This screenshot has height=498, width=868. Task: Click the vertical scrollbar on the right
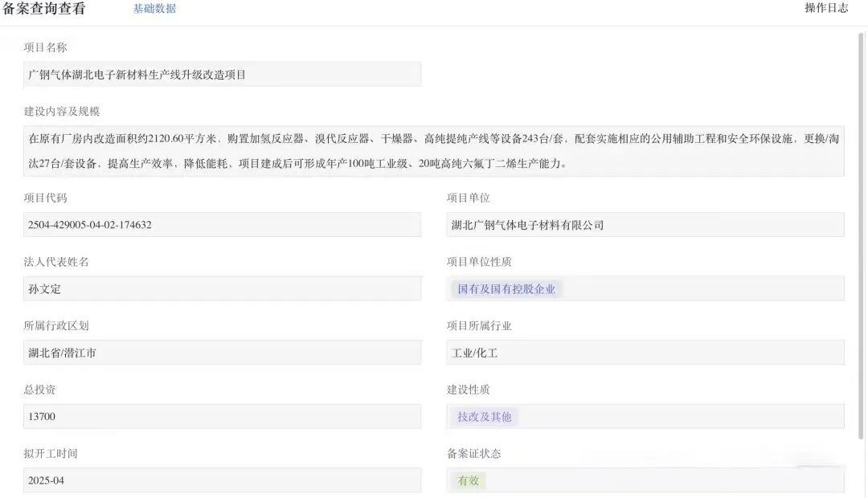tap(862, 235)
